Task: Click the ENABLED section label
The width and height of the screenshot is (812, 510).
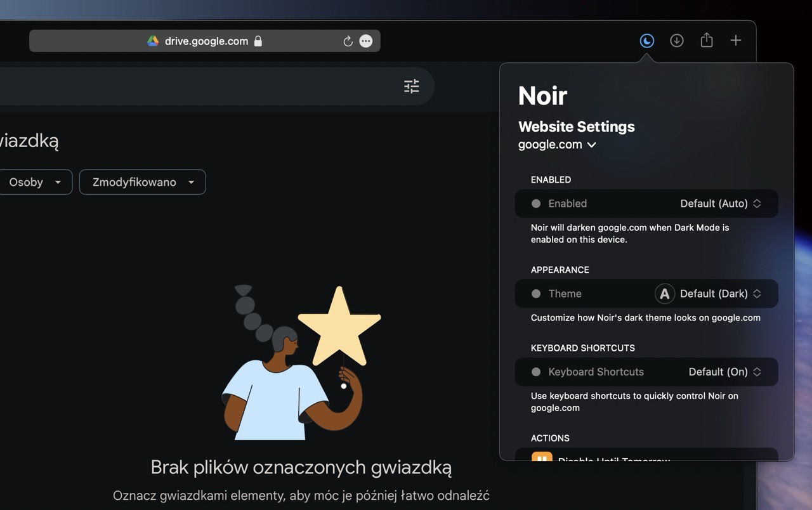Action: pyautogui.click(x=551, y=180)
